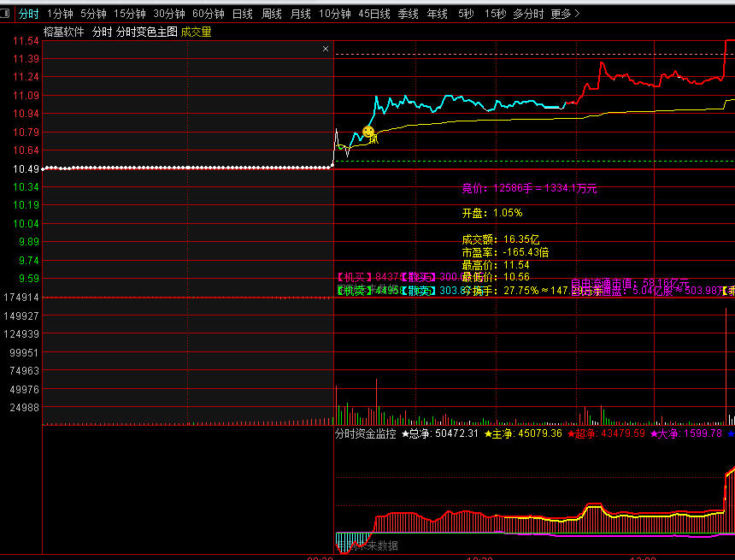
Task: Open the 多分时 multi-timeline view
Action: pos(529,14)
